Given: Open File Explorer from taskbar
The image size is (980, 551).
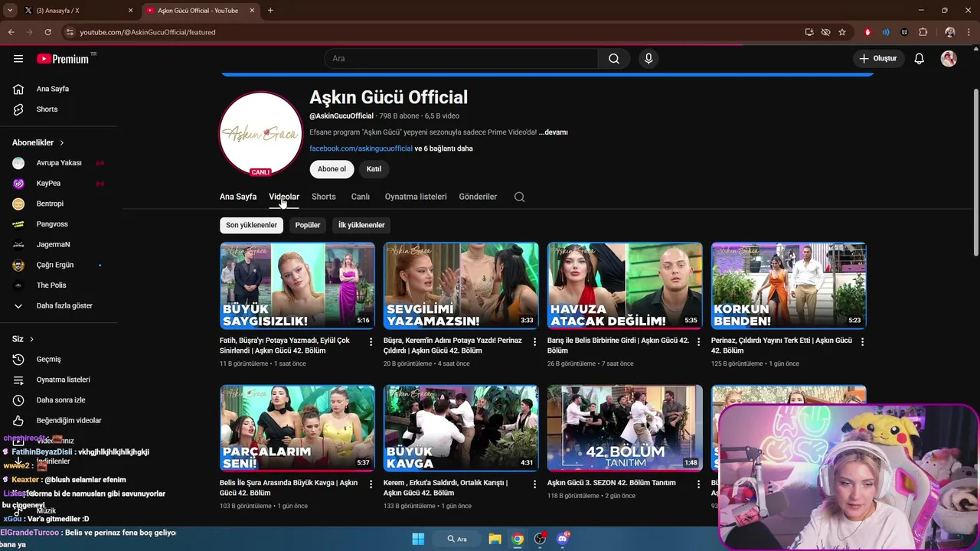Looking at the screenshot, I should pos(495,539).
